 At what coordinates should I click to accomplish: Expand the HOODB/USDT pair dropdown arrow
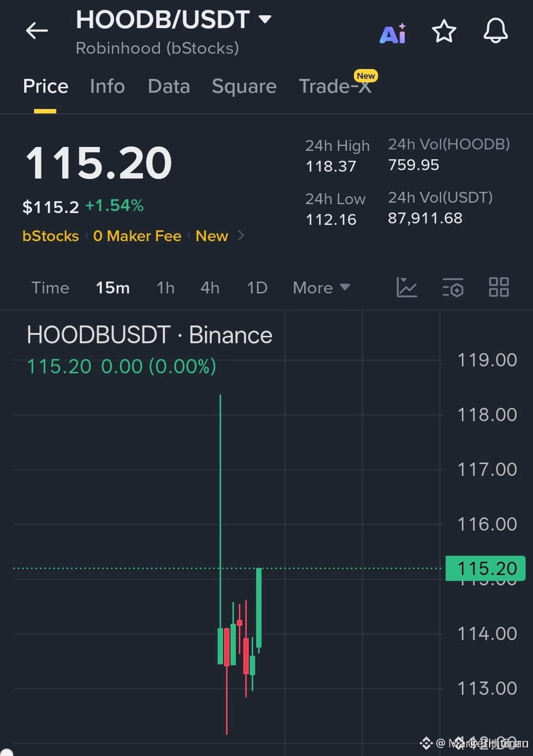coord(265,19)
